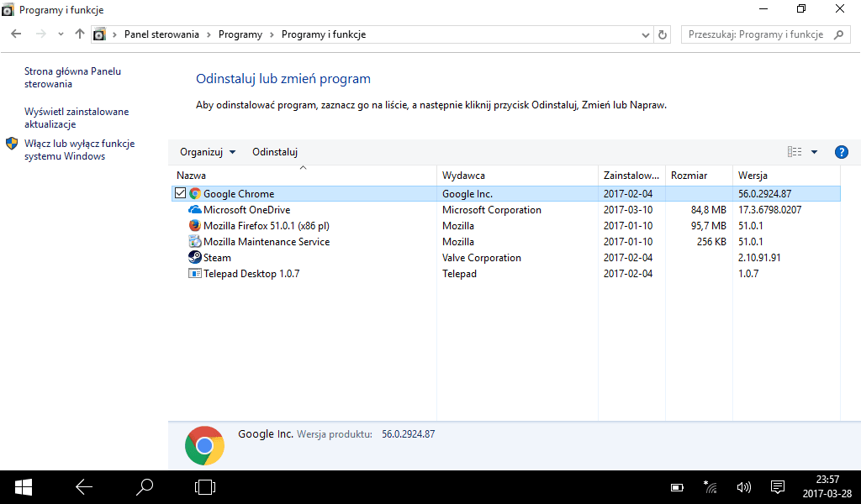Viewport: 861px width, 504px height.
Task: Click the Programy i funkcje breadcrumb
Action: point(324,34)
